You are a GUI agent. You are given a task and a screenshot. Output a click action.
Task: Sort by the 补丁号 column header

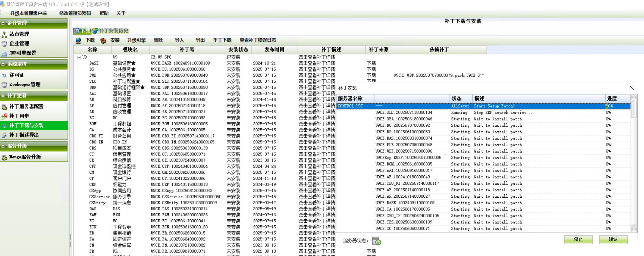(187, 50)
